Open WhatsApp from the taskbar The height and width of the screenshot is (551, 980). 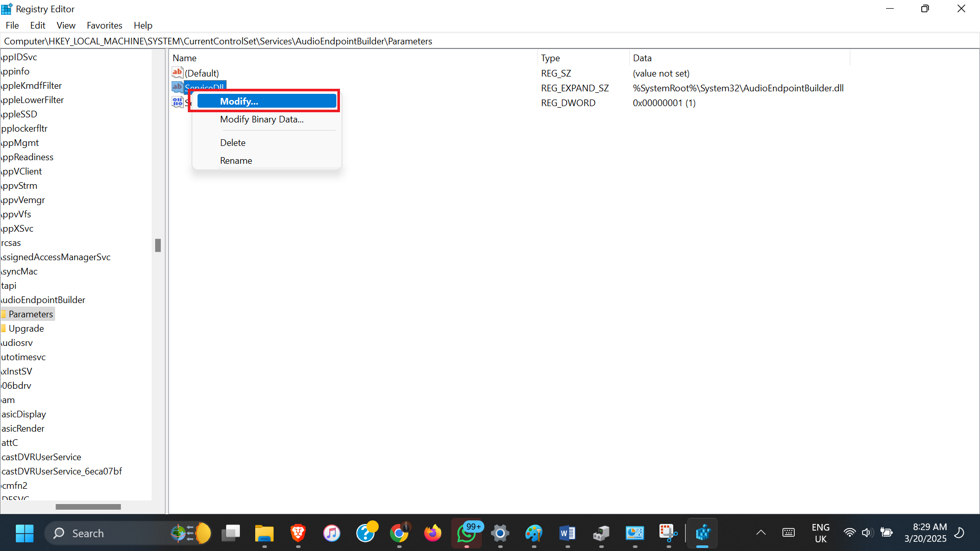pos(467,533)
